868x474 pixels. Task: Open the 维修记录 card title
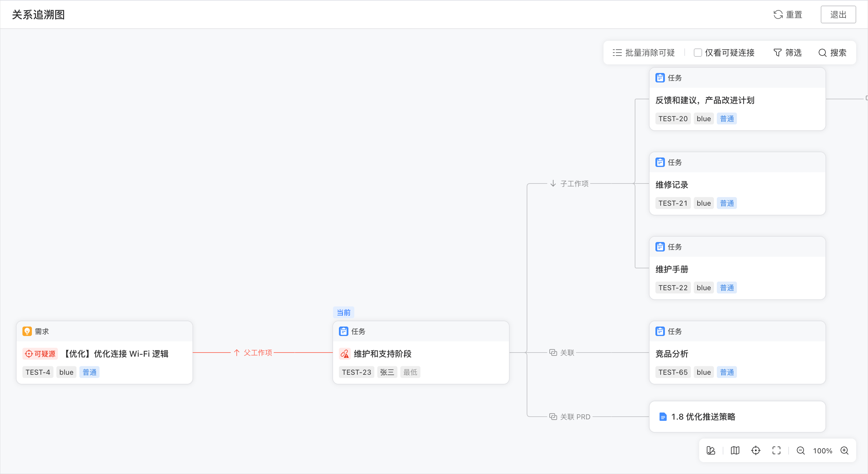(x=672, y=185)
